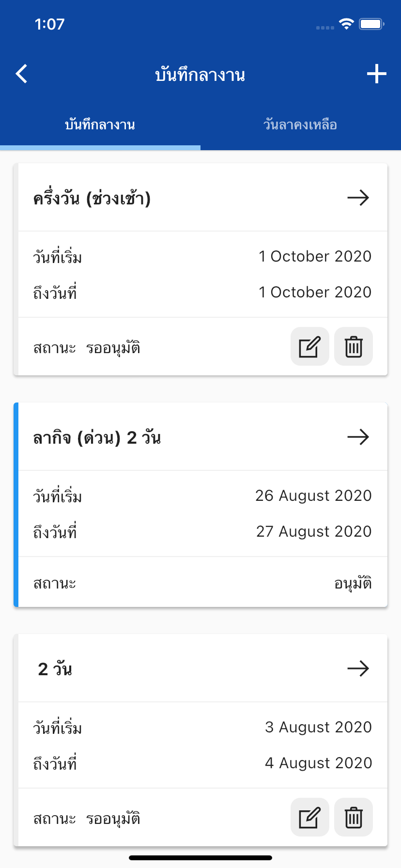Tap the battery icon in status bar
Image resolution: width=401 pixels, height=868 pixels.
point(371,24)
